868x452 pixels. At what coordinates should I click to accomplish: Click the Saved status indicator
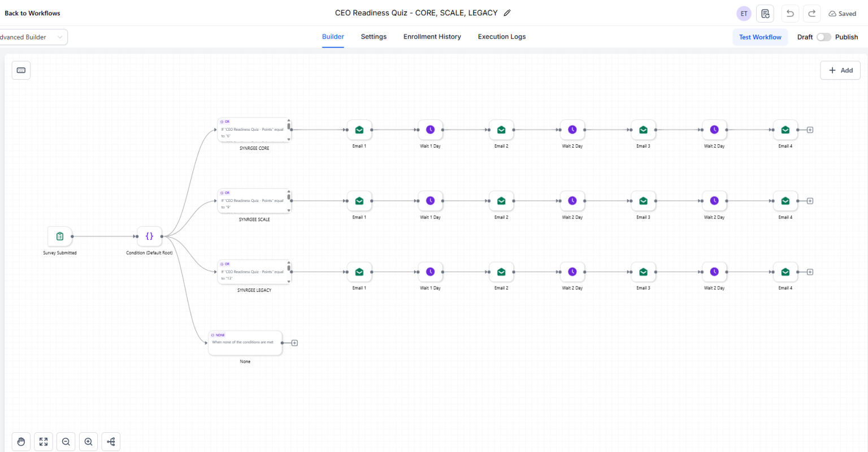(842, 14)
